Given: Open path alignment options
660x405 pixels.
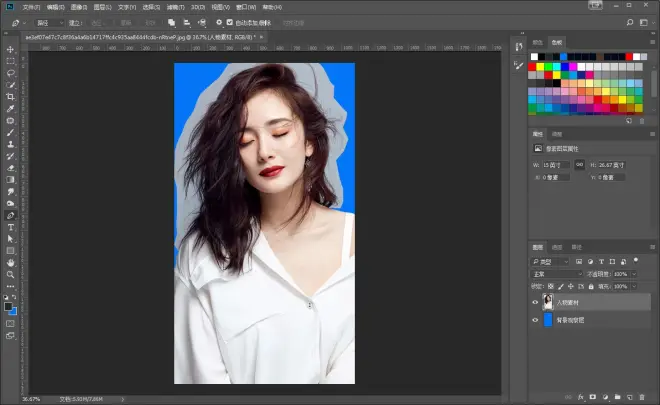Looking at the screenshot, I should [186, 23].
